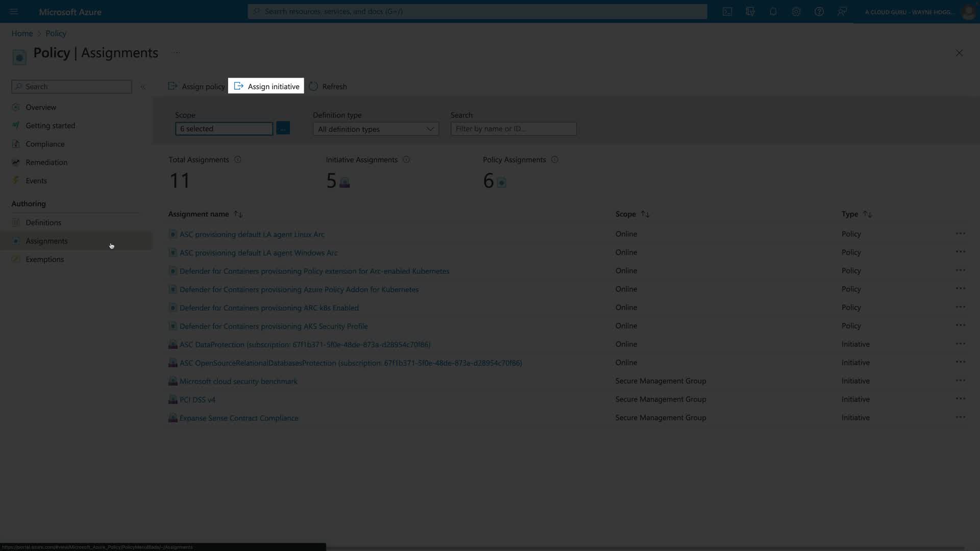Open PCI DSS v4 assignment link

coord(198,399)
